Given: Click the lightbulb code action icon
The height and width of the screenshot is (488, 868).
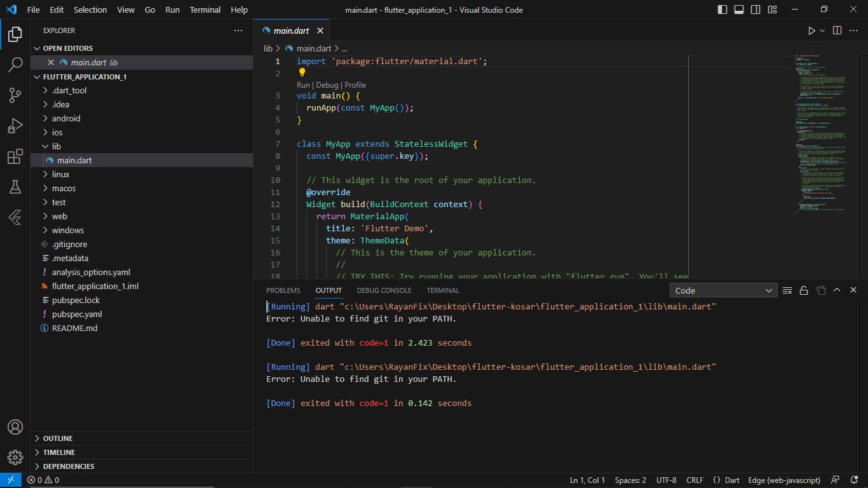Looking at the screenshot, I should point(302,72).
